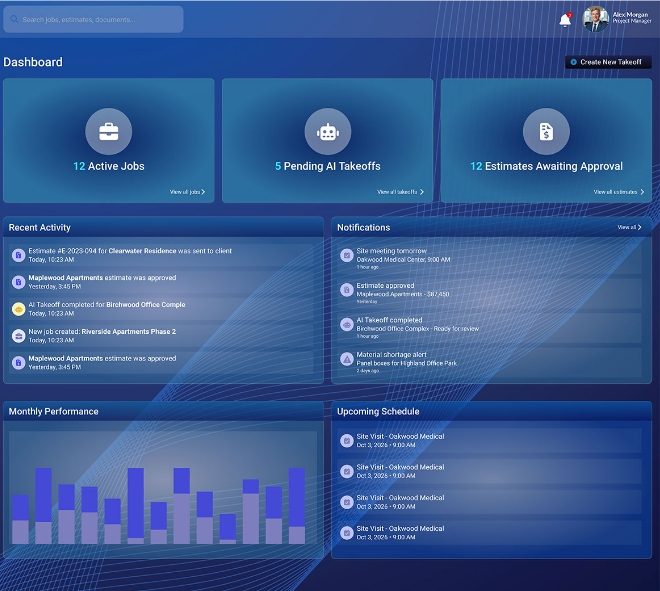Screen dimensions: 660x591
Task: Open the View all estimates link
Action: point(619,192)
